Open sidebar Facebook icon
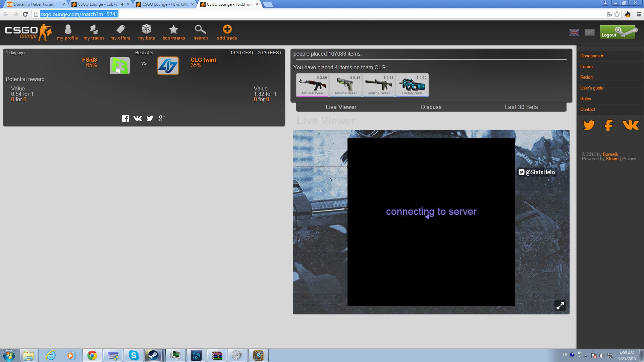This screenshot has width=644, height=362. click(609, 125)
